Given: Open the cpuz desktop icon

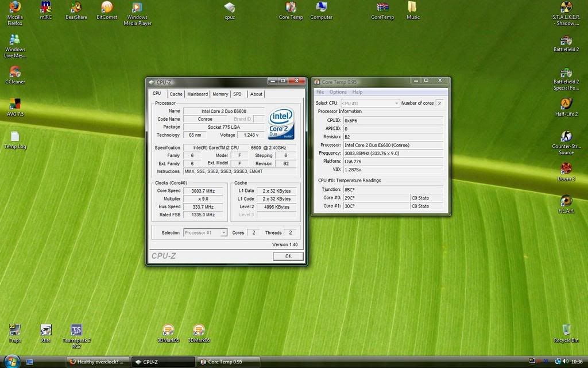Looking at the screenshot, I should pyautogui.click(x=230, y=10).
